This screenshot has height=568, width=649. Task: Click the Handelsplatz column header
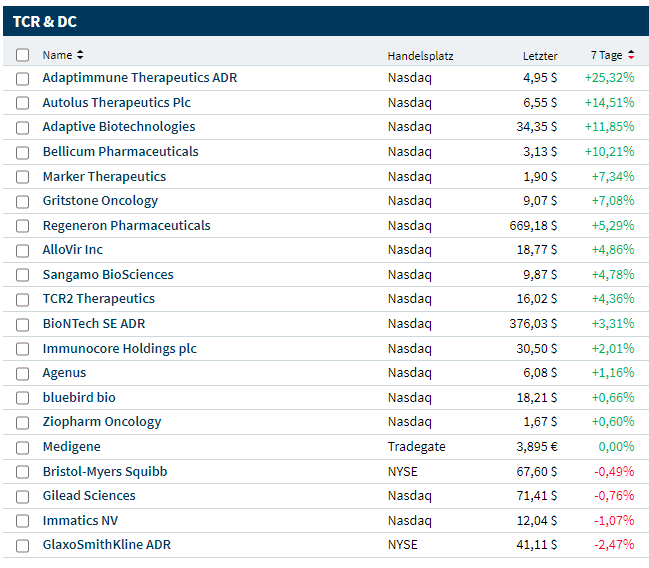point(420,56)
